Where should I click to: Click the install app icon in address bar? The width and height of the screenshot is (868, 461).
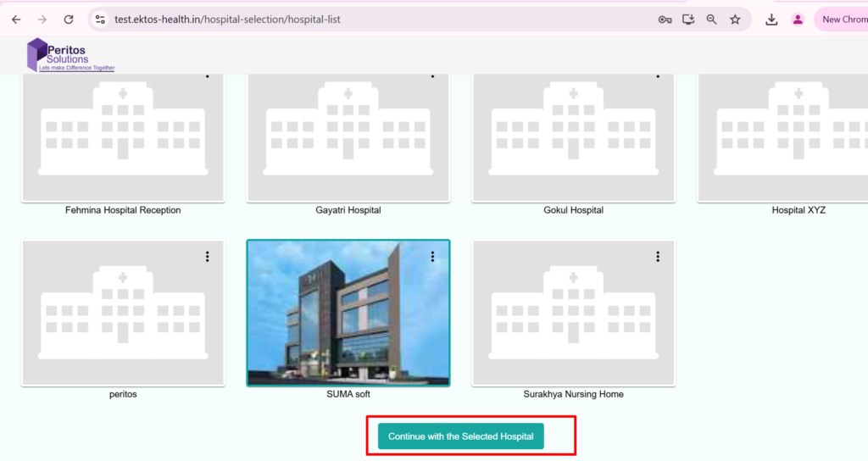pos(688,19)
